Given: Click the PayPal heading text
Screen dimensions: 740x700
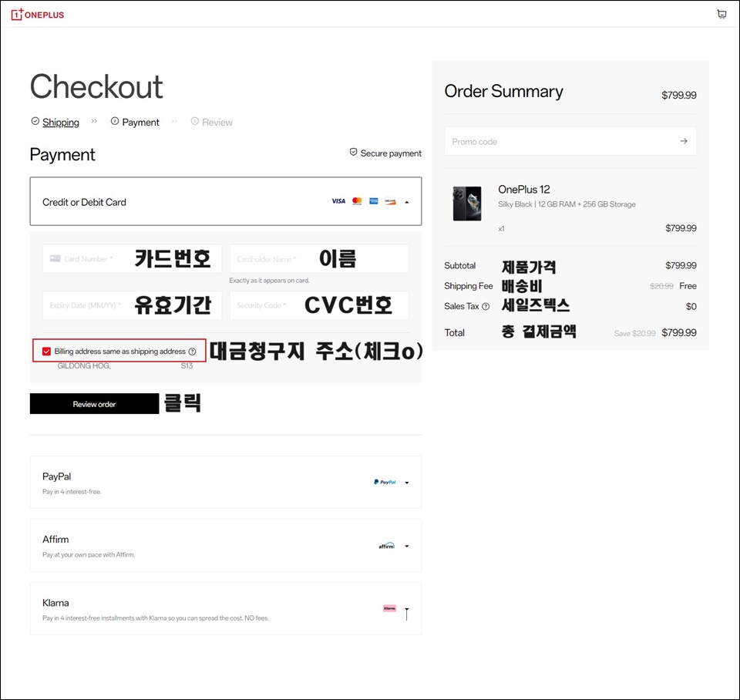Looking at the screenshot, I should [x=56, y=476].
